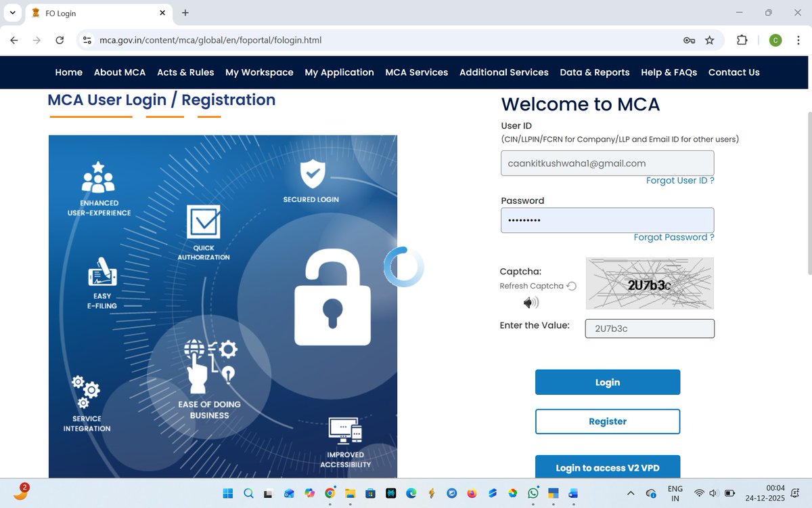Open the tab search dropdown arrow
Viewport: 812px width, 508px height.
12,13
